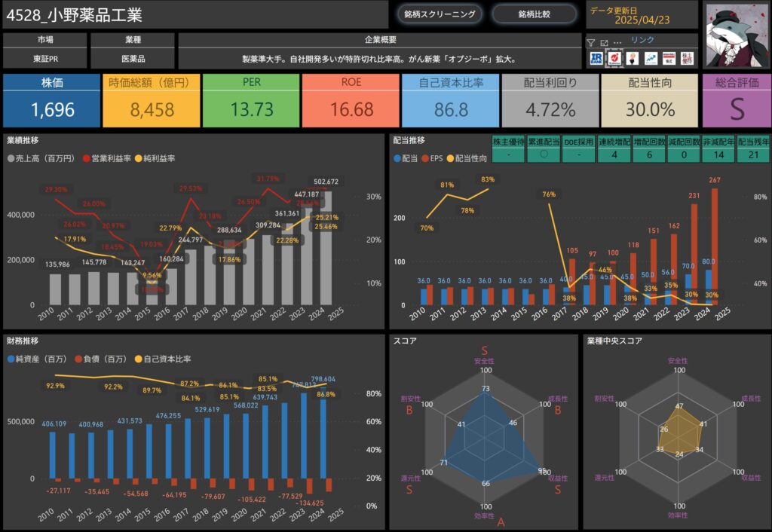Toggle 配当性向 legend in 配当推移 chart
Screen dimensions: 772x532
pos(467,158)
